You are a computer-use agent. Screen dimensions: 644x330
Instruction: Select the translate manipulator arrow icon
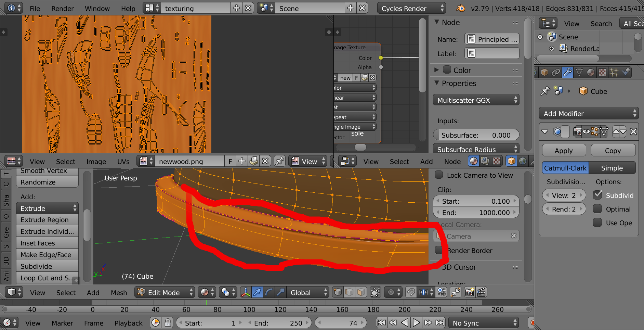click(x=257, y=292)
